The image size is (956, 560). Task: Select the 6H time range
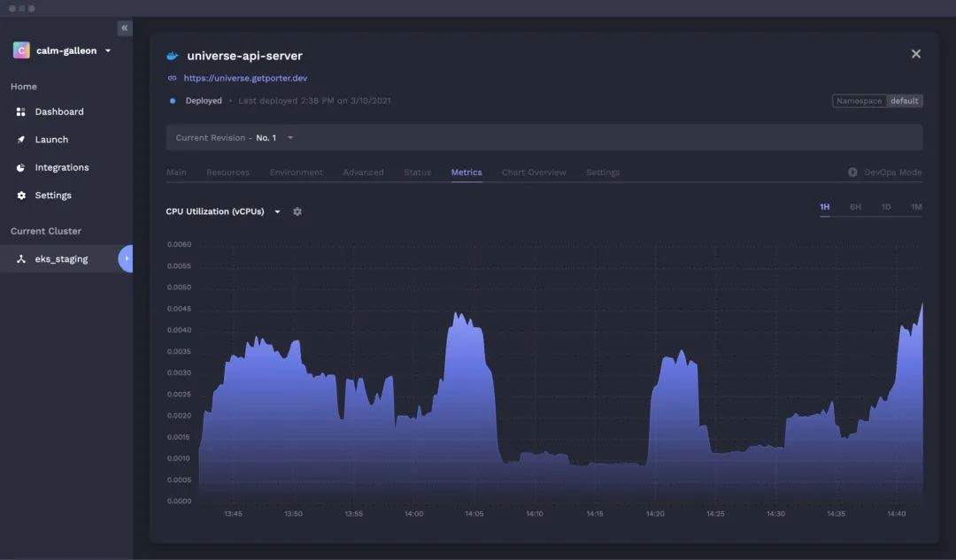tap(855, 207)
